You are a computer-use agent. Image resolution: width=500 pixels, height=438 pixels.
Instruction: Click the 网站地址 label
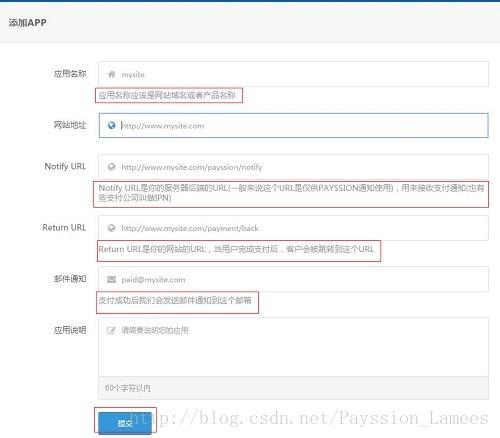[x=70, y=125]
